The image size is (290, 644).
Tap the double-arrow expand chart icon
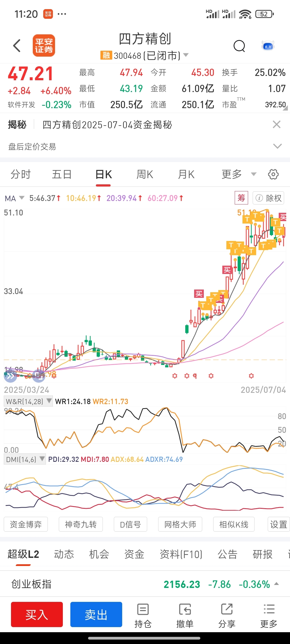pyautogui.click(x=10, y=376)
